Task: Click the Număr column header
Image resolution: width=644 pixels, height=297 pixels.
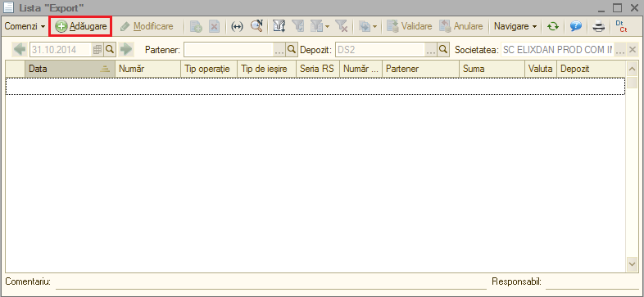Action: click(x=147, y=69)
